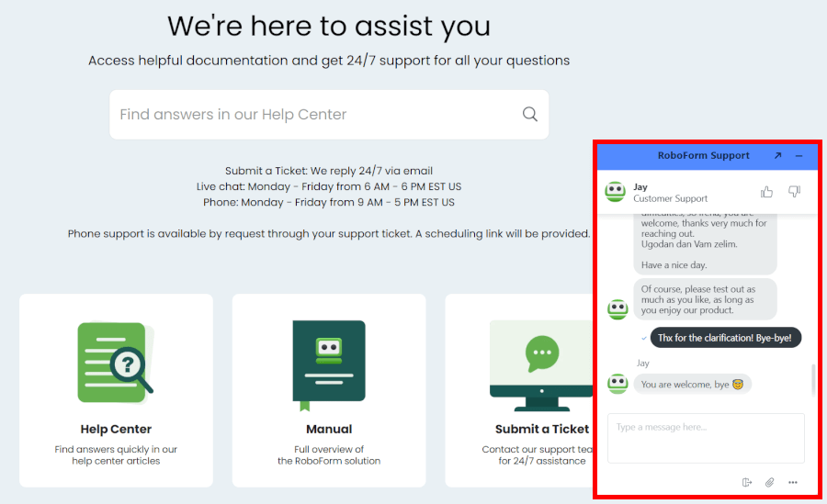This screenshot has width=827, height=504.
Task: Click 'Phone support is available by request' sentence
Action: coord(329,233)
